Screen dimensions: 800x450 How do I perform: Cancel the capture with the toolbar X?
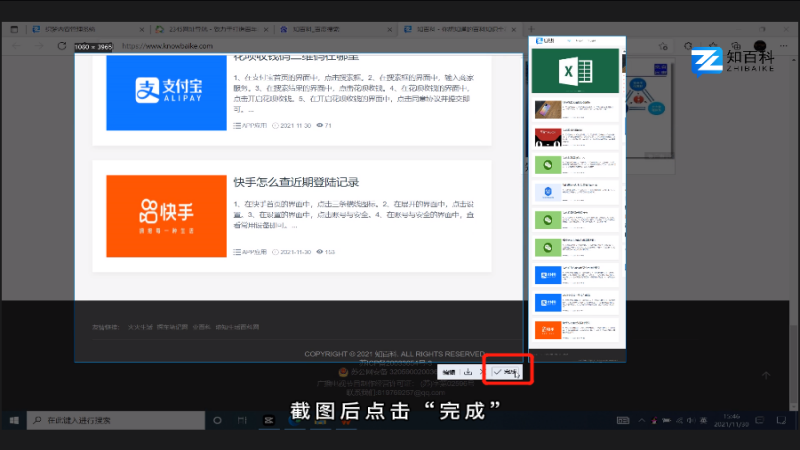(x=481, y=372)
